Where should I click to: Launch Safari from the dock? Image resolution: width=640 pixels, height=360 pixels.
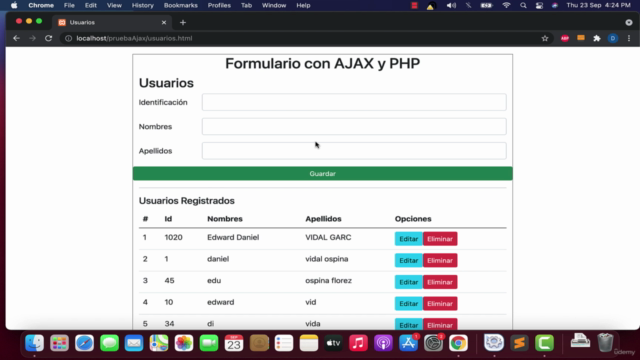pyautogui.click(x=84, y=343)
